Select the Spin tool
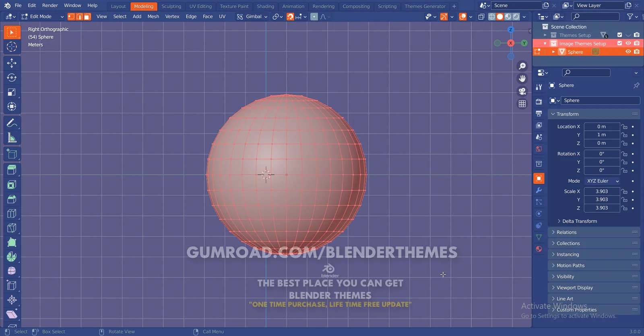The height and width of the screenshot is (336, 644). 12,257
